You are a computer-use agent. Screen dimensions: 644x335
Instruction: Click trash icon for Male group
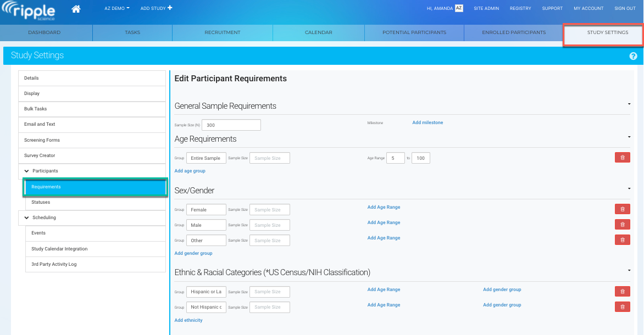622,224
